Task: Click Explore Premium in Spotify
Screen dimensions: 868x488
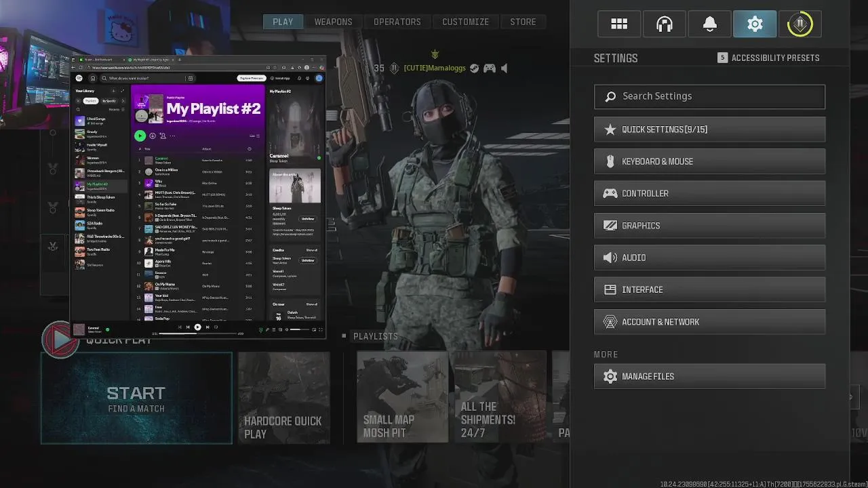Action: pyautogui.click(x=251, y=78)
